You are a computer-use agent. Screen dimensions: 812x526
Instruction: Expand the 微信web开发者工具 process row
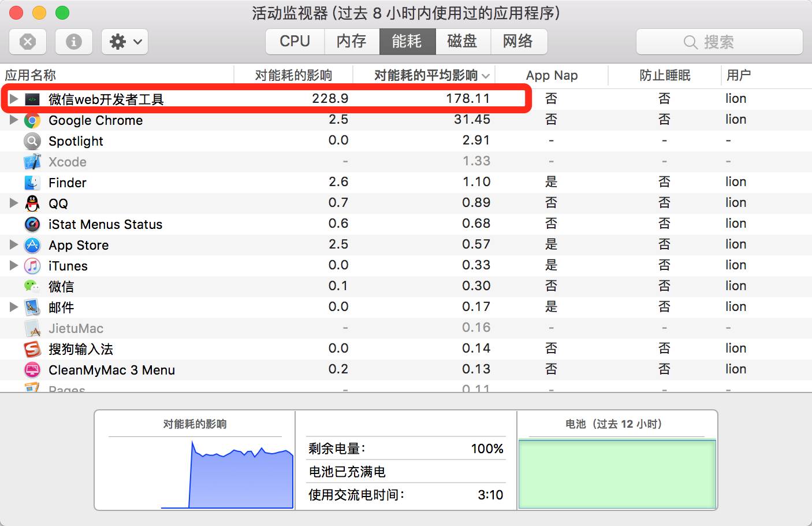(x=14, y=99)
